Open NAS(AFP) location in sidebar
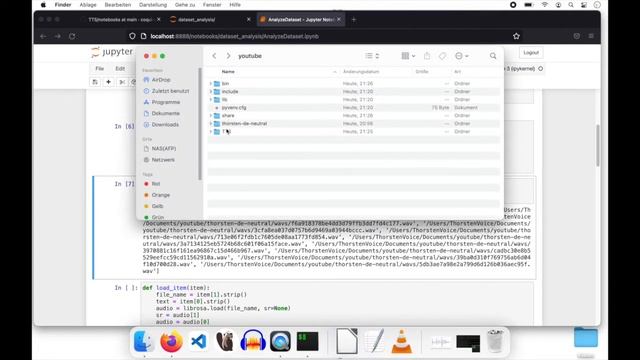This screenshot has height=360, width=640. pyautogui.click(x=160, y=149)
